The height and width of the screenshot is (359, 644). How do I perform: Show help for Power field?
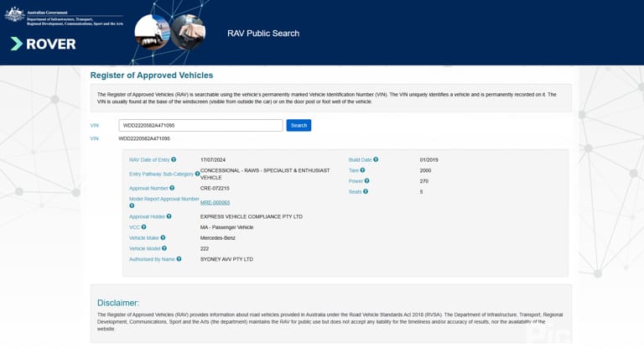366,180
